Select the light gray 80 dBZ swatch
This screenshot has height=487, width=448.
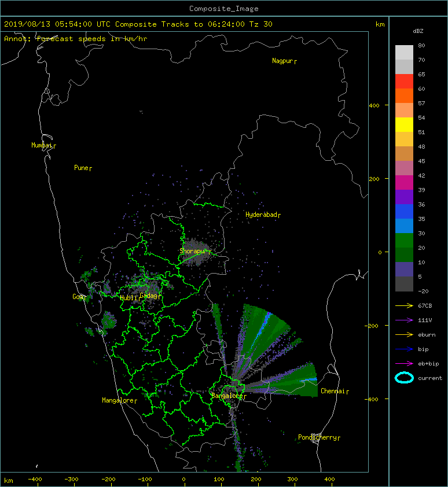coord(404,52)
